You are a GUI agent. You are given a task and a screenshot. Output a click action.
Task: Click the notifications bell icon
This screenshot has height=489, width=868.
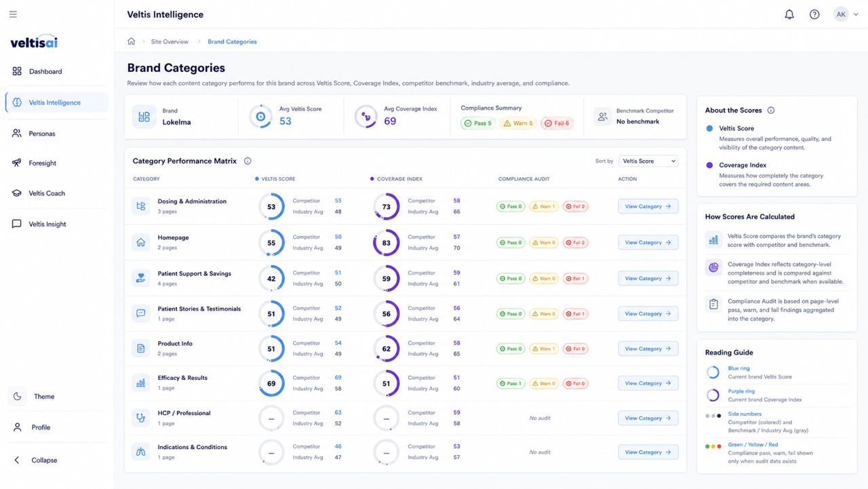coord(789,14)
